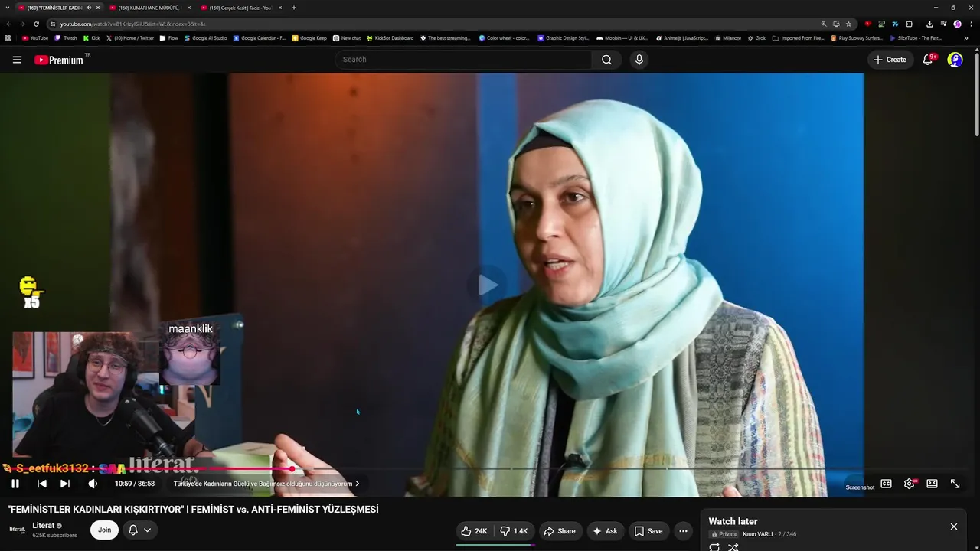Reload the current page
Viewport: 980px width, 551px height.
36,24
